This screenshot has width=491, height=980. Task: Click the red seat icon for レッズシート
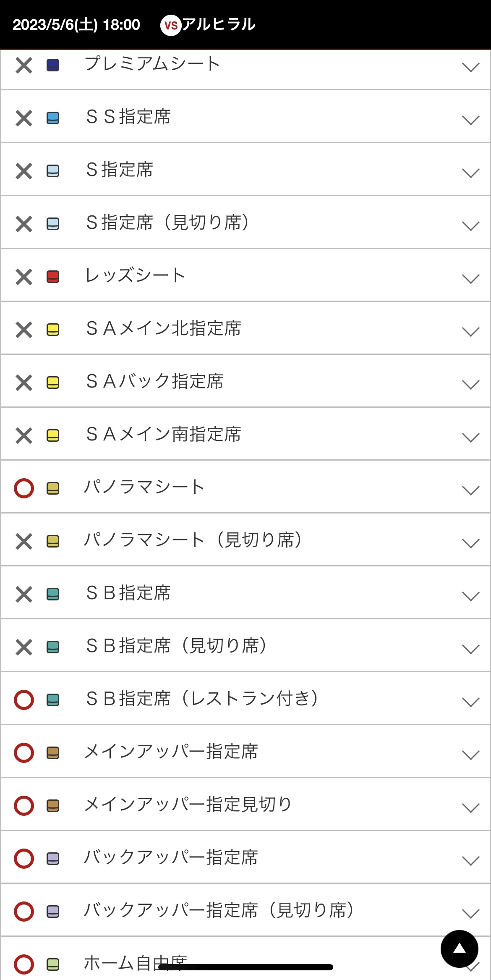tap(53, 277)
